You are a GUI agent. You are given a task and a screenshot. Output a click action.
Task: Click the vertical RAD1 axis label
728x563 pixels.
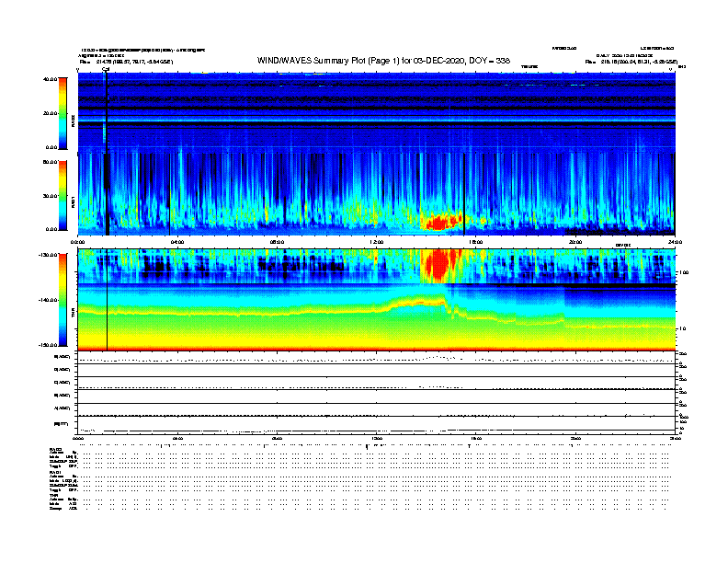click(x=74, y=201)
